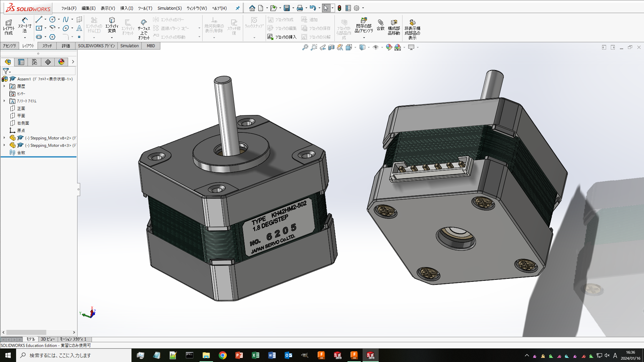Image resolution: width=644 pixels, height=362 pixels.
Task: Toggle the Select cursor tool button
Action: tap(326, 8)
